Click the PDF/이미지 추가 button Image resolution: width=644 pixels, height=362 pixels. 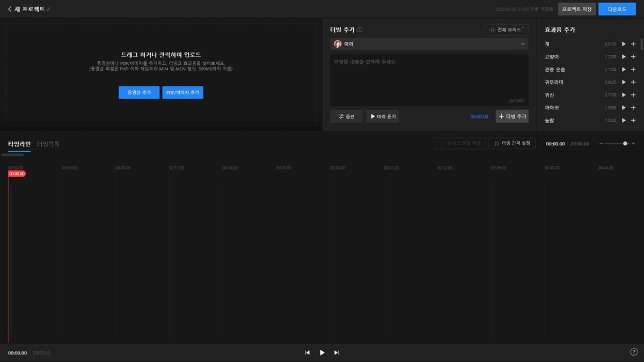182,93
